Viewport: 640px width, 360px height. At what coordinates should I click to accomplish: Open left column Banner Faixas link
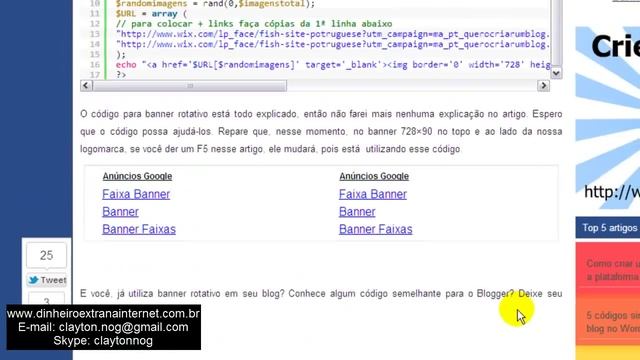139,229
